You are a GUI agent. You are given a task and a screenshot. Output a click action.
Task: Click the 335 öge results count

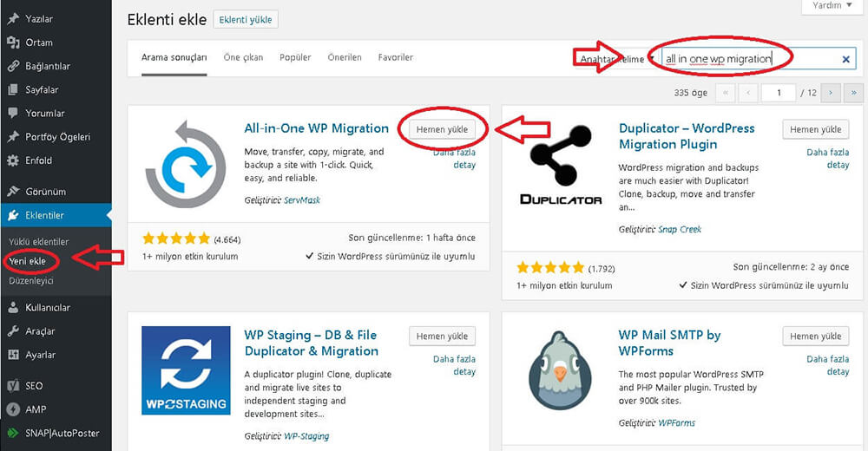pyautogui.click(x=690, y=93)
